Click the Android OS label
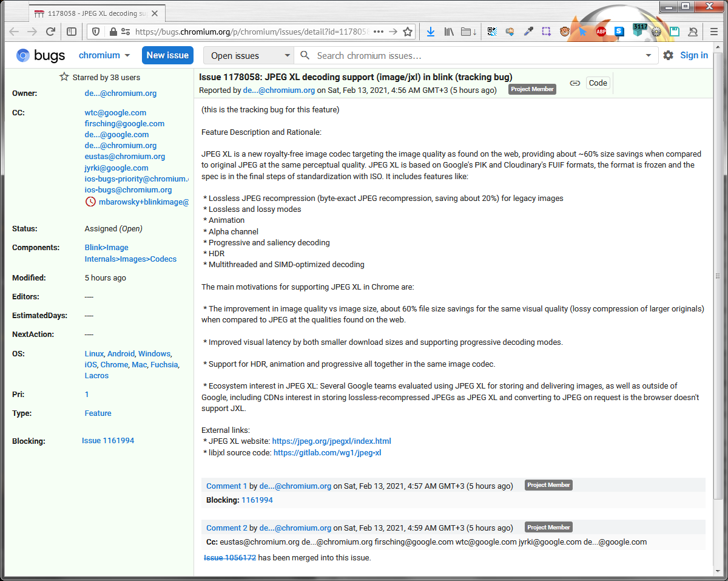The image size is (728, 581). (x=121, y=354)
